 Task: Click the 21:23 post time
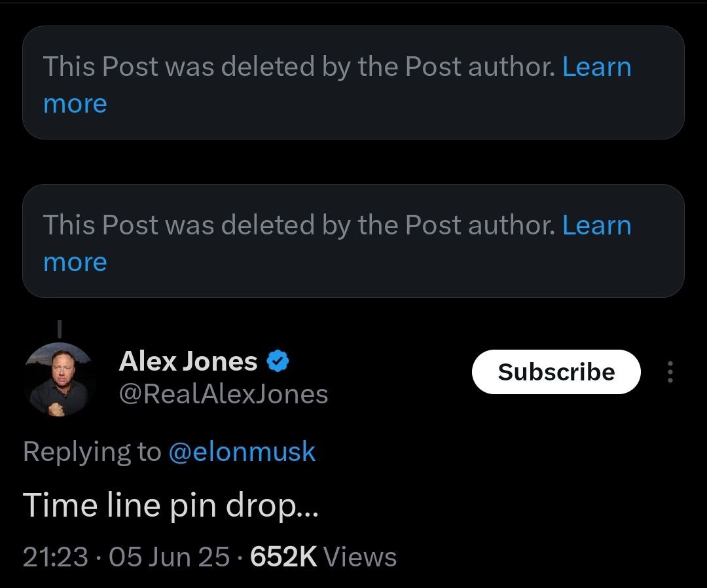55,557
